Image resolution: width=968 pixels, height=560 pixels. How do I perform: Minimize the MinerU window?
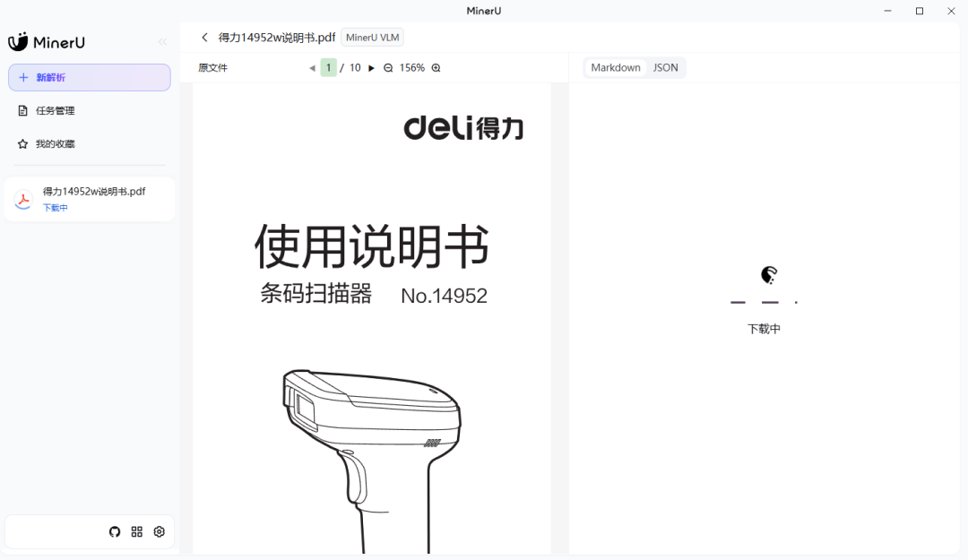pos(887,11)
